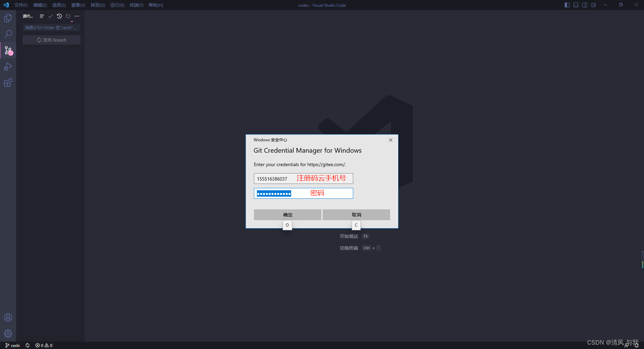Click the 确定 button in credential dialog

[x=287, y=215]
